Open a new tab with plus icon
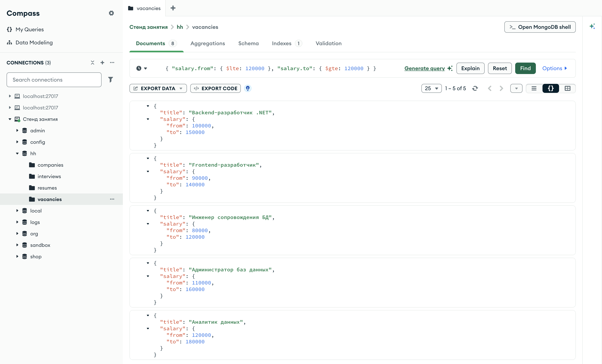Screen dimensions: 602x364 (x=173, y=8)
